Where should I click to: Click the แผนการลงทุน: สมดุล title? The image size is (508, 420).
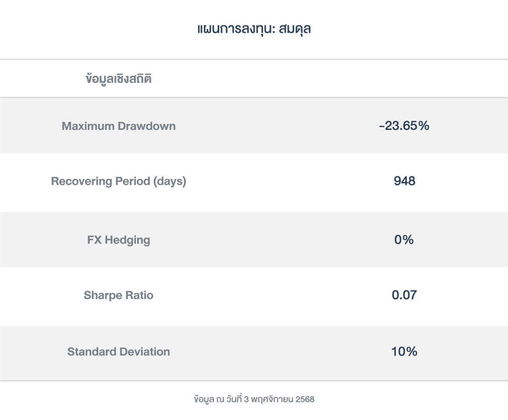pos(254,29)
